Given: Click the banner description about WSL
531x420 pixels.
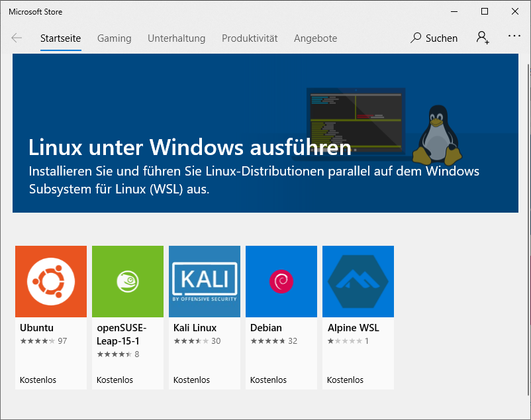Looking at the screenshot, I should pyautogui.click(x=254, y=180).
